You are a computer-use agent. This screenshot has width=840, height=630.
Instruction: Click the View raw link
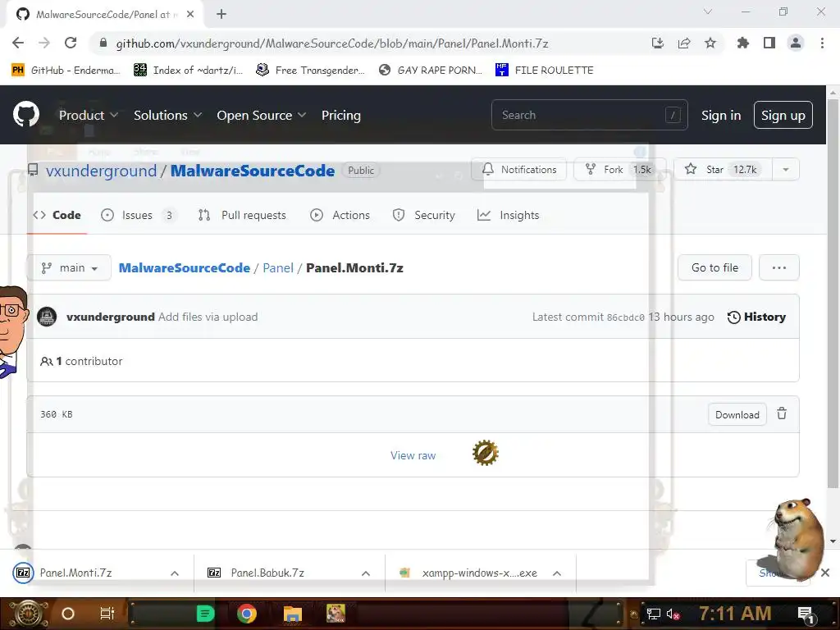413,455
